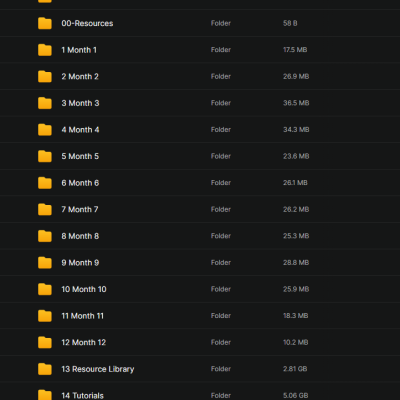The width and height of the screenshot is (400, 400).
Task: Click the folder icon for 14 Tutorials
Action: click(45, 395)
